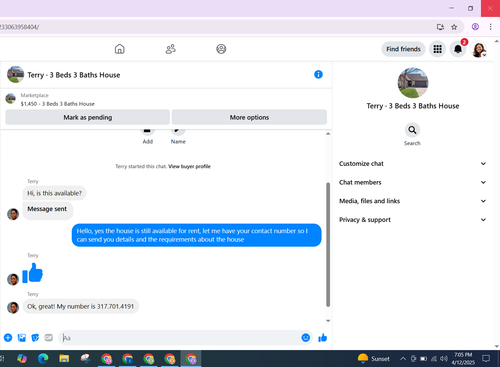Click the volume icon in the system tray
Image resolution: width=500 pixels, height=367 pixels.
pos(444,359)
